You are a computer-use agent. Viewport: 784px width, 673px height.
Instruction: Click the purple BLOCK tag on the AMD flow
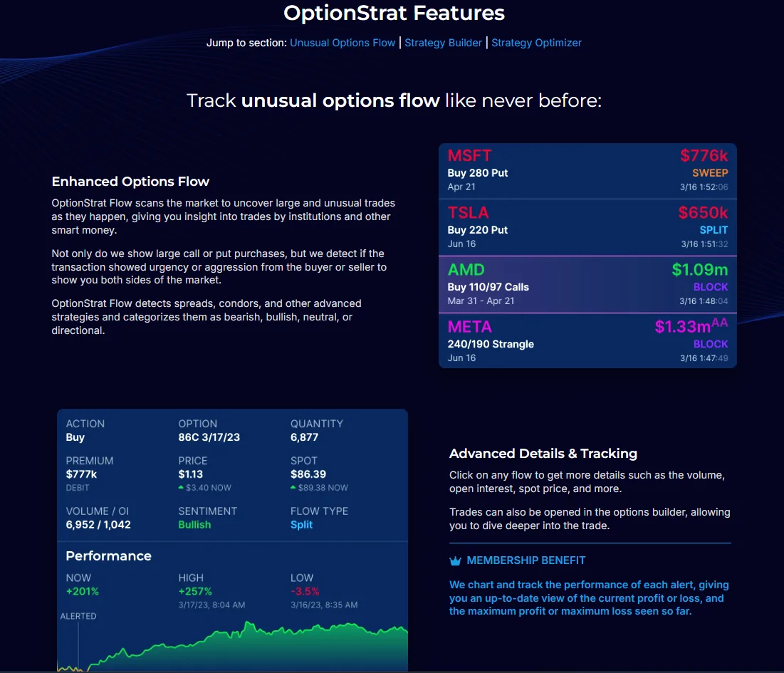point(711,286)
